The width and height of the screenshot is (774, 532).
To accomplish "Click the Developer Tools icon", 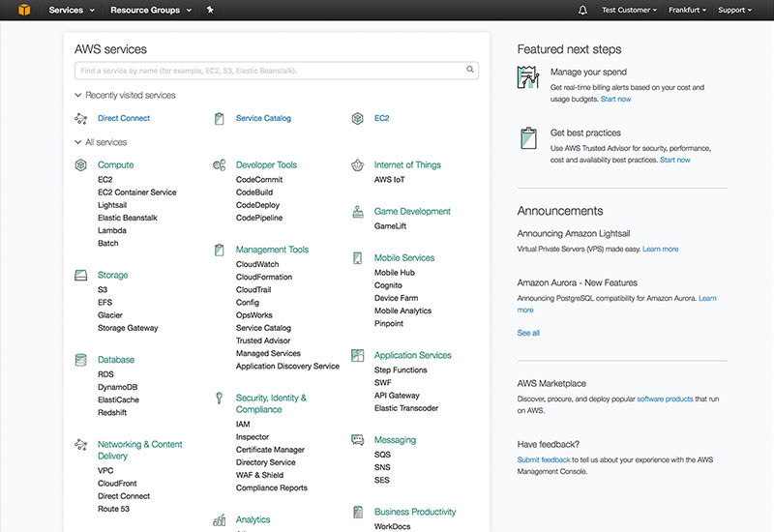I will pyautogui.click(x=220, y=164).
